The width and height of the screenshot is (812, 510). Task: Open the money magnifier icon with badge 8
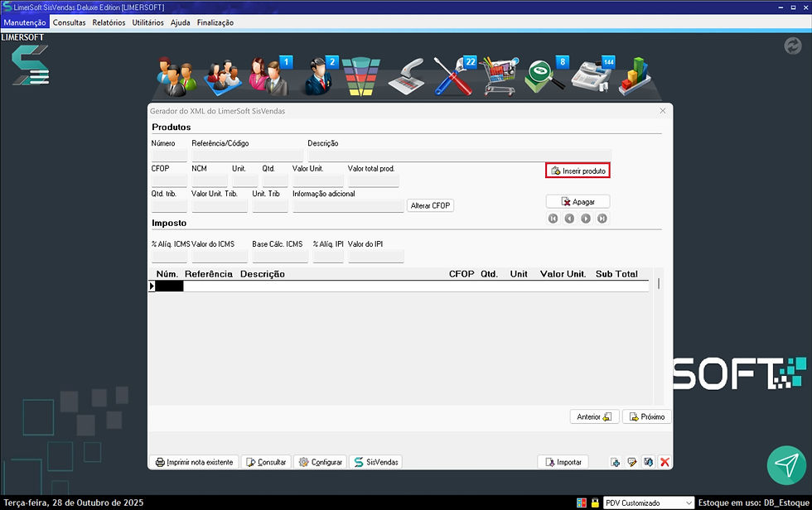click(x=545, y=75)
